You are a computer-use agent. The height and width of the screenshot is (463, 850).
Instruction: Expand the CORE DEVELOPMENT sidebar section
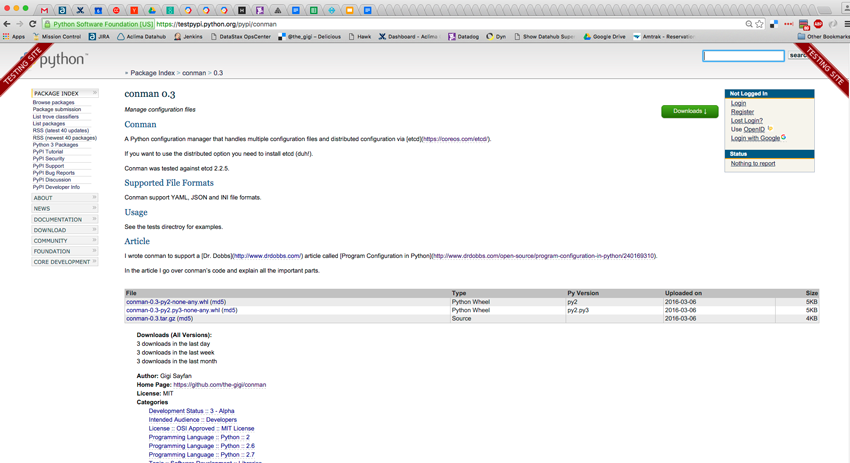(x=65, y=262)
